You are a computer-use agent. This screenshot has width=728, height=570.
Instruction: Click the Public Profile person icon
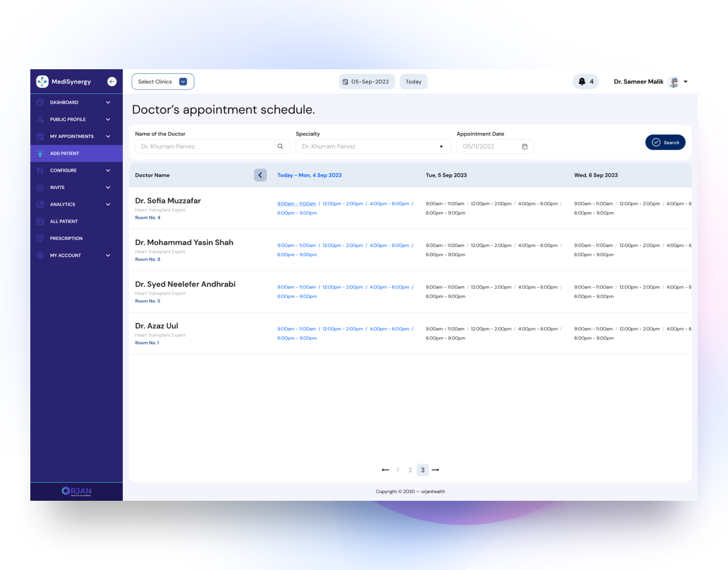[x=40, y=119]
